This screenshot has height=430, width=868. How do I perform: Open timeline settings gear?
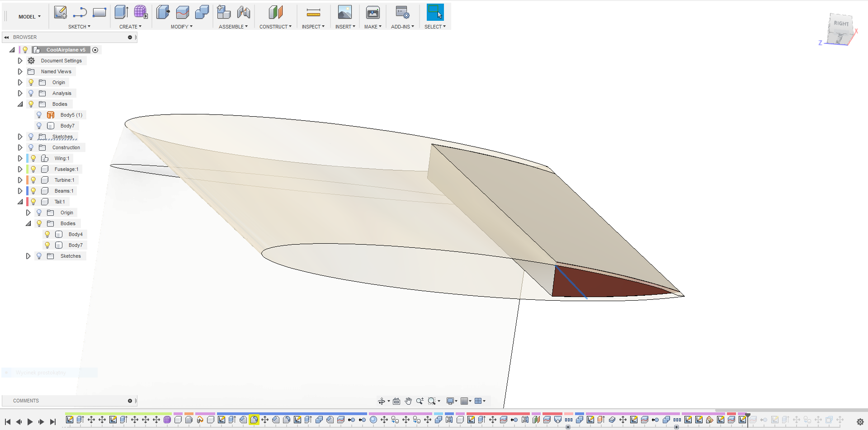point(860,422)
